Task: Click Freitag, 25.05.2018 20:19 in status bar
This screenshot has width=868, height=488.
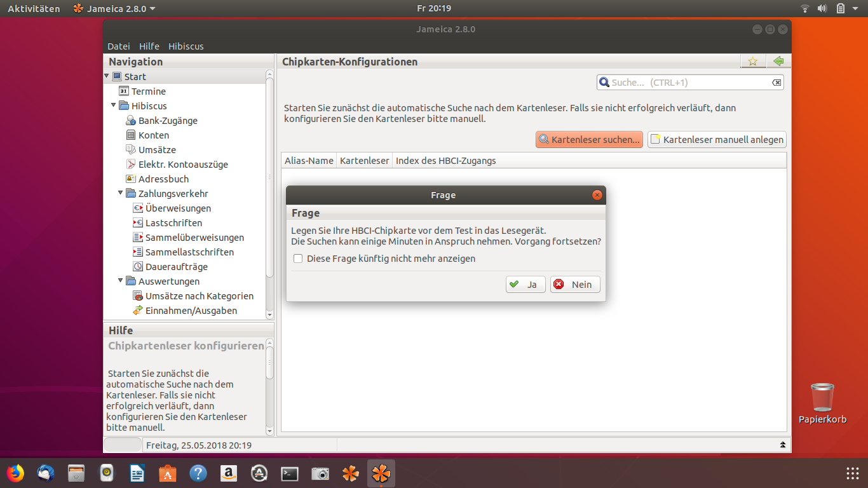Action: point(199,445)
